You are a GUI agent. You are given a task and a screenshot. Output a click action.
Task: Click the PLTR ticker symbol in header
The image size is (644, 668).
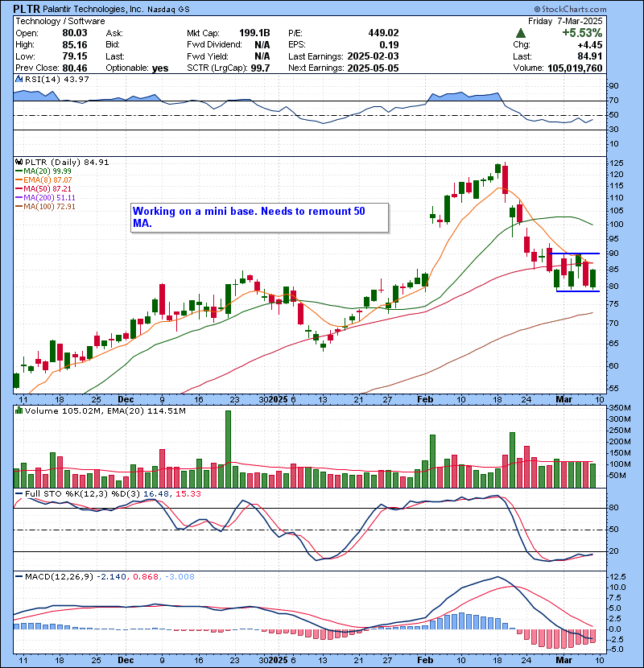pyautogui.click(x=27, y=9)
